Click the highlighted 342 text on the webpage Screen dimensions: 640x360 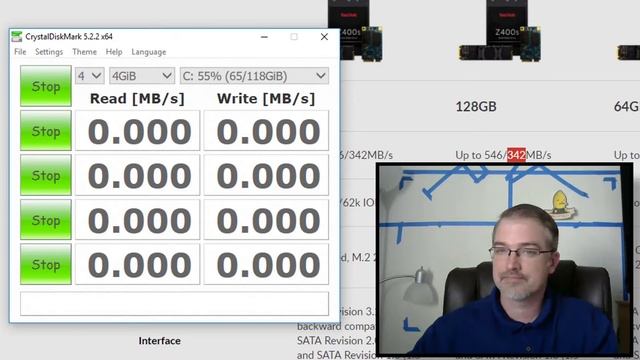[516, 155]
